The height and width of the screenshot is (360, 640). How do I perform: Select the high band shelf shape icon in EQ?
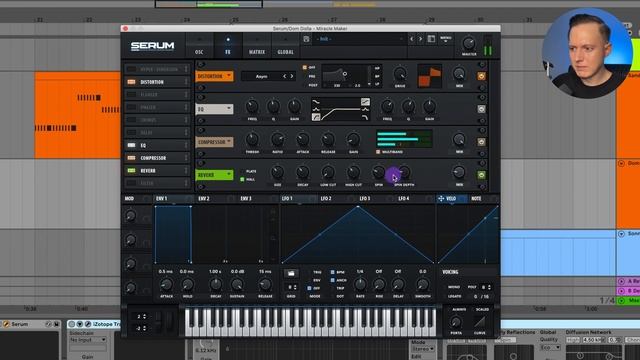365,102
